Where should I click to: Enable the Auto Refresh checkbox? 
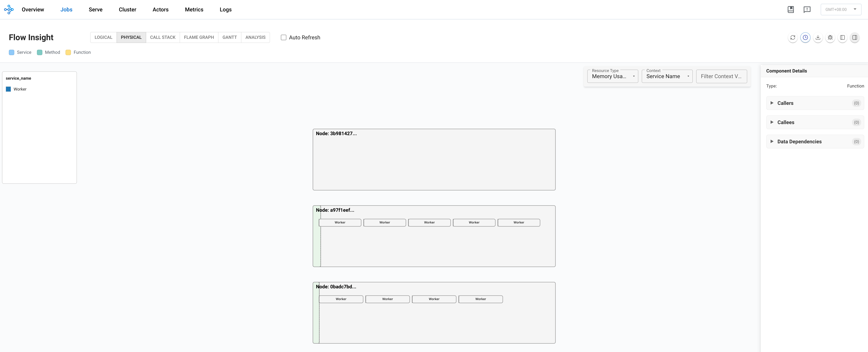pyautogui.click(x=283, y=37)
